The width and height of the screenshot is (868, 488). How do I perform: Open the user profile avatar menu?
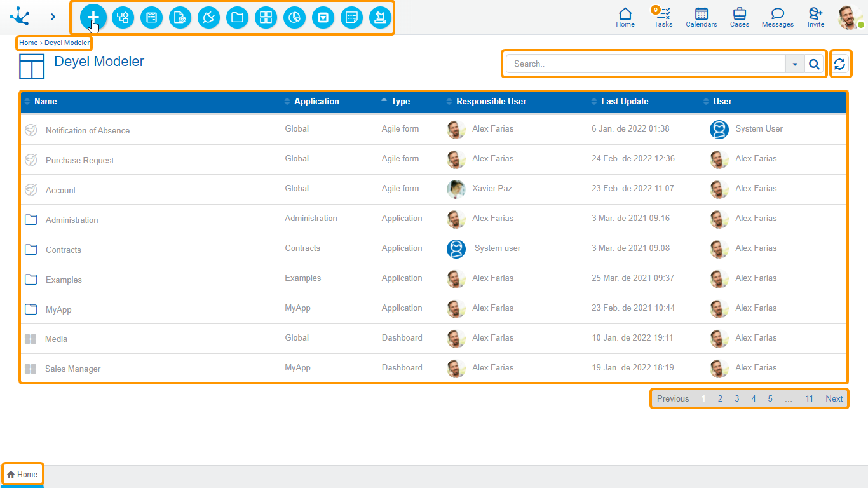850,17
